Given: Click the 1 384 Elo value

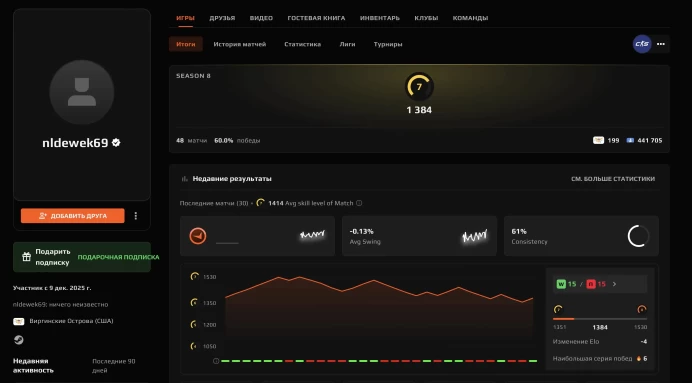Looking at the screenshot, I should [419, 110].
